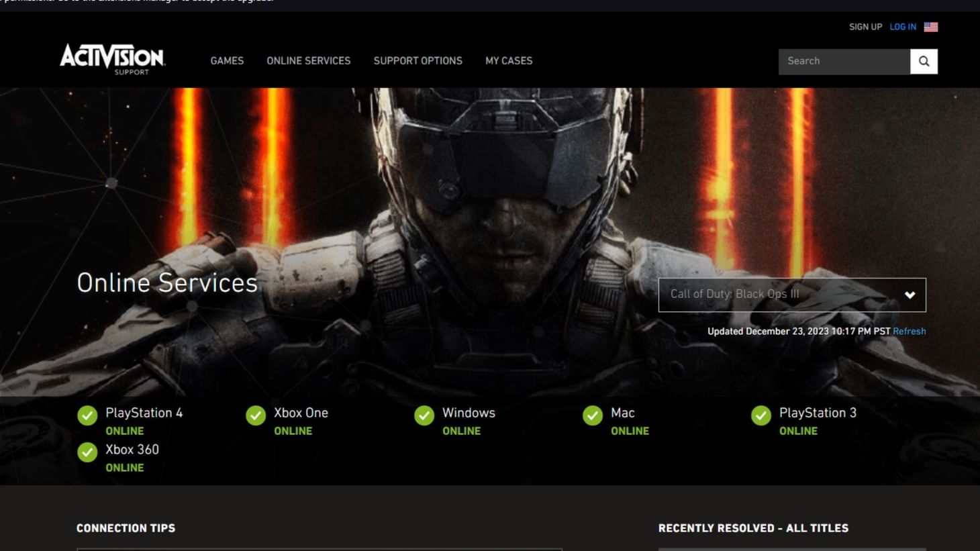Click the PlayStation 3 status checkmark
The height and width of the screenshot is (551, 980).
click(x=761, y=416)
